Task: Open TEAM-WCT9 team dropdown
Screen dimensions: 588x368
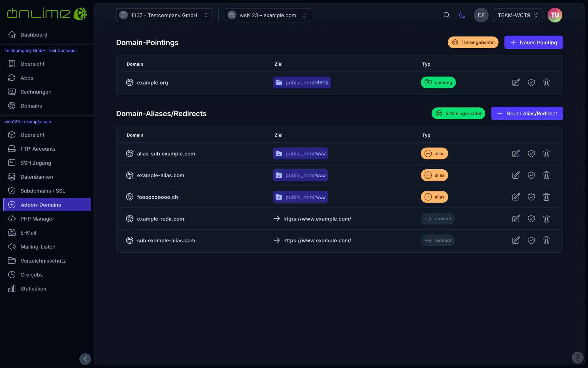Action: pos(517,15)
